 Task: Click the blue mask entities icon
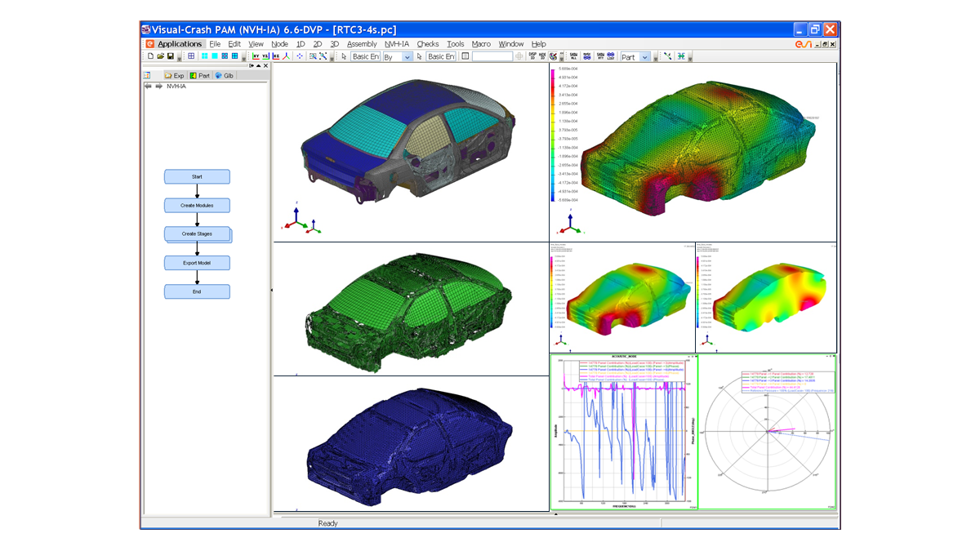[x=587, y=56]
